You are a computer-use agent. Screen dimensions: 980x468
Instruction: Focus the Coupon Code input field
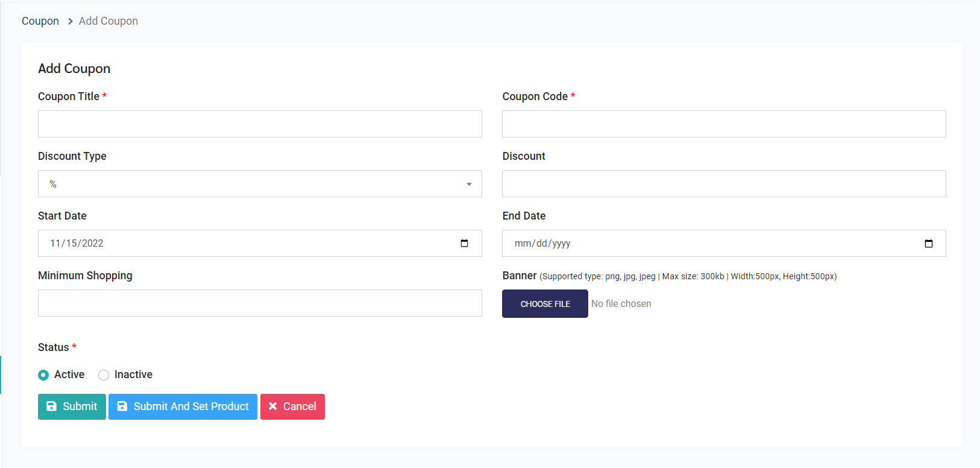point(724,124)
